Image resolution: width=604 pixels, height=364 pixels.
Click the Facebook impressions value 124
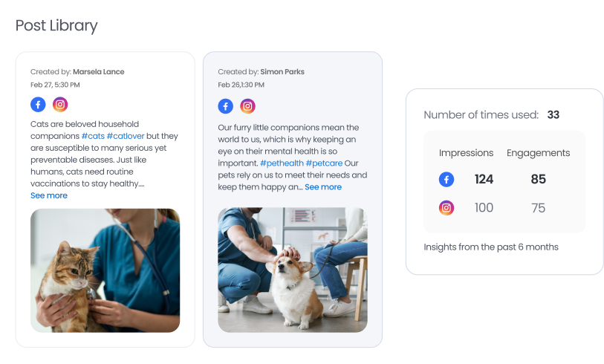[484, 179]
